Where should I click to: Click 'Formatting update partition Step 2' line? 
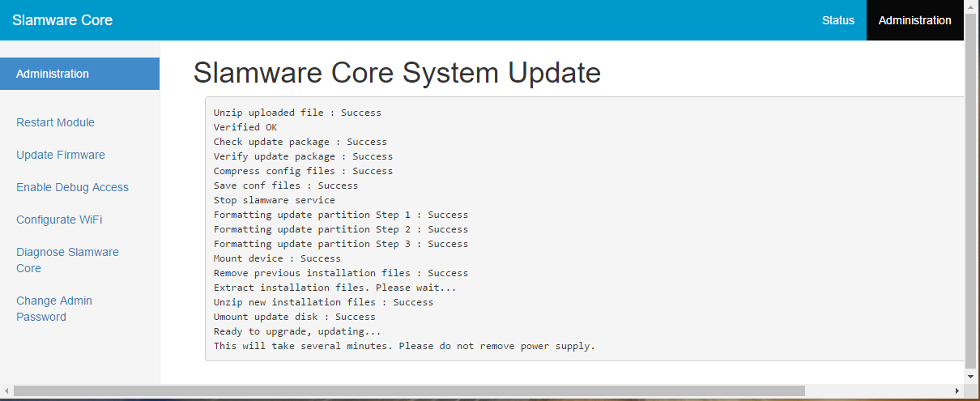coord(341,229)
